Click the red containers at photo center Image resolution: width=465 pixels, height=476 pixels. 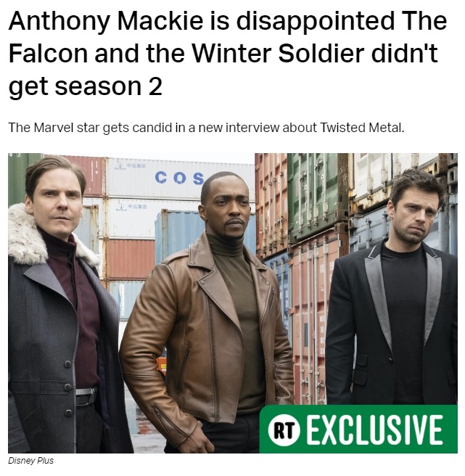coord(131,260)
